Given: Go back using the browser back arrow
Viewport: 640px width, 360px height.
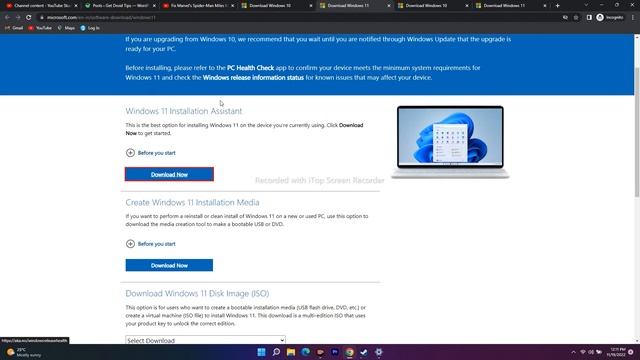Looking at the screenshot, I should point(7,18).
